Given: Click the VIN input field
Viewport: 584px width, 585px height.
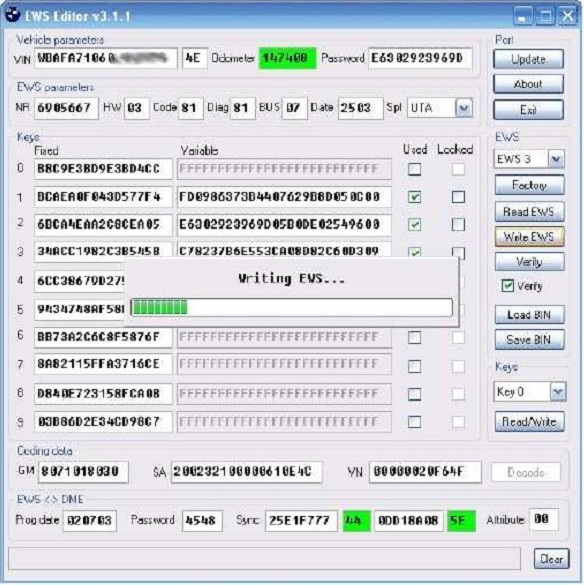Looking at the screenshot, I should (106, 58).
